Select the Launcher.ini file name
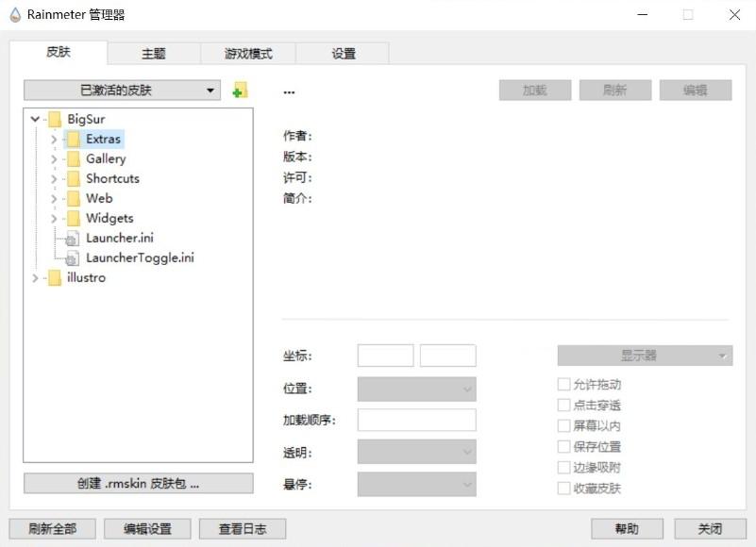This screenshot has width=756, height=547. pyautogui.click(x=120, y=238)
